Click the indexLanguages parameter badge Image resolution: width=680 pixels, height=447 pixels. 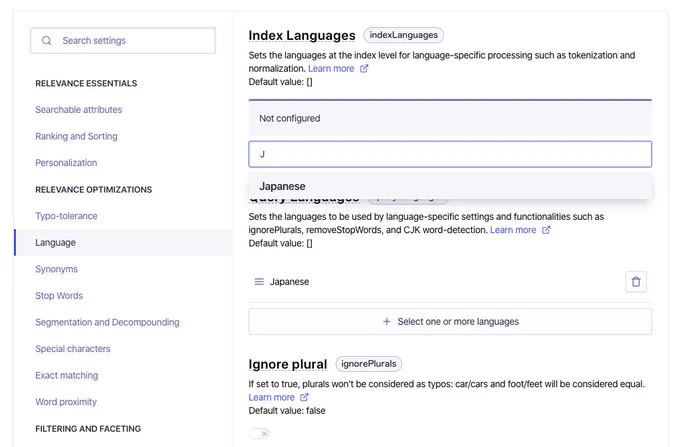tap(403, 35)
